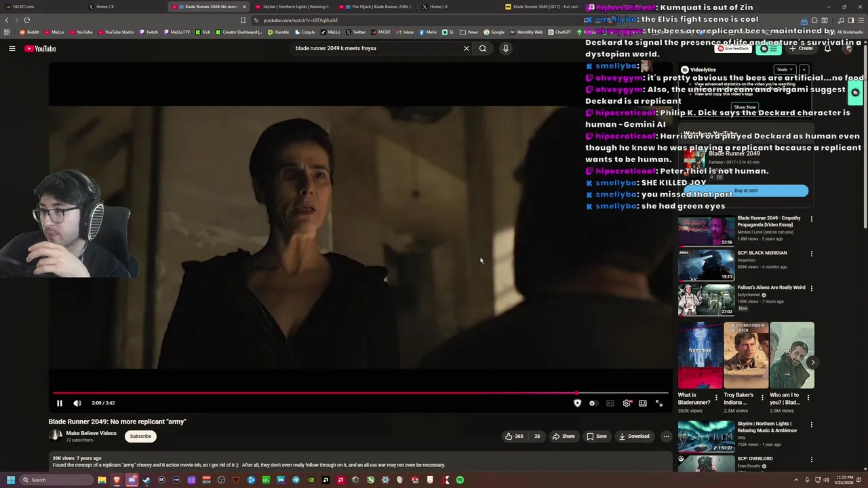Open Reddit bookmark
This screenshot has width=868, height=488.
[x=29, y=32]
